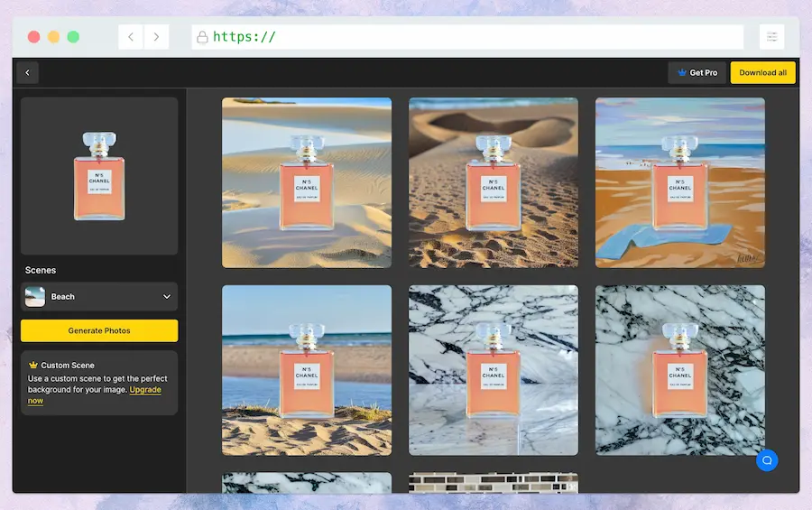The image size is (812, 510).
Task: Go forward with browser forward arrow
Action: coord(156,37)
